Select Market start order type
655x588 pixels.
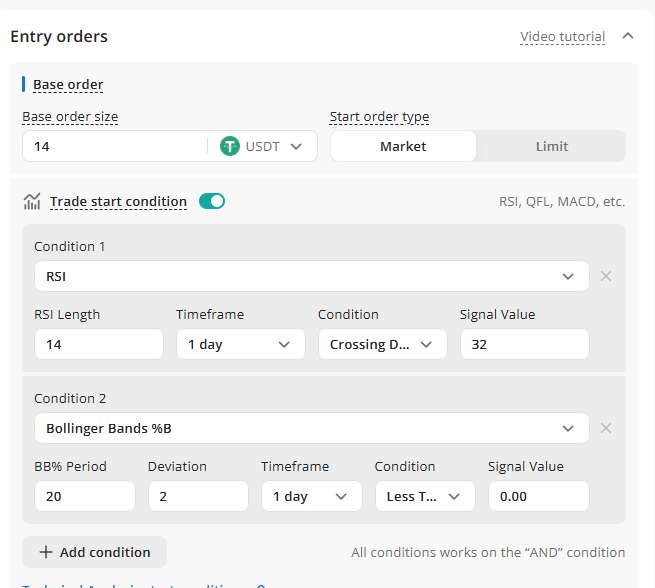pos(403,146)
